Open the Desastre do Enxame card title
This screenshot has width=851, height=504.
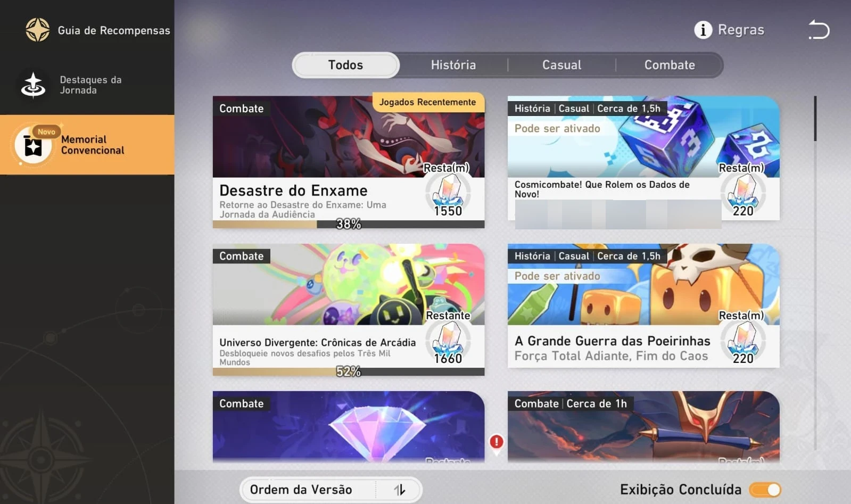293,191
